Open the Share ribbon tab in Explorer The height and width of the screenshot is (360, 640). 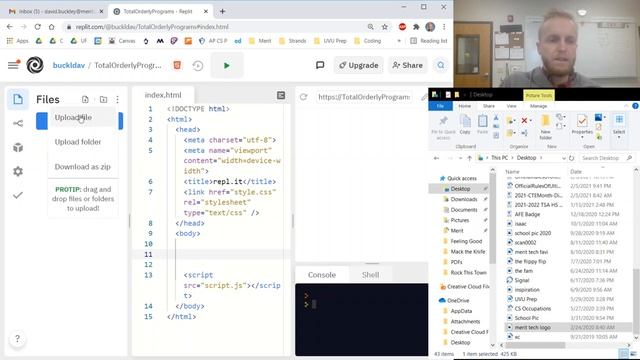point(489,106)
